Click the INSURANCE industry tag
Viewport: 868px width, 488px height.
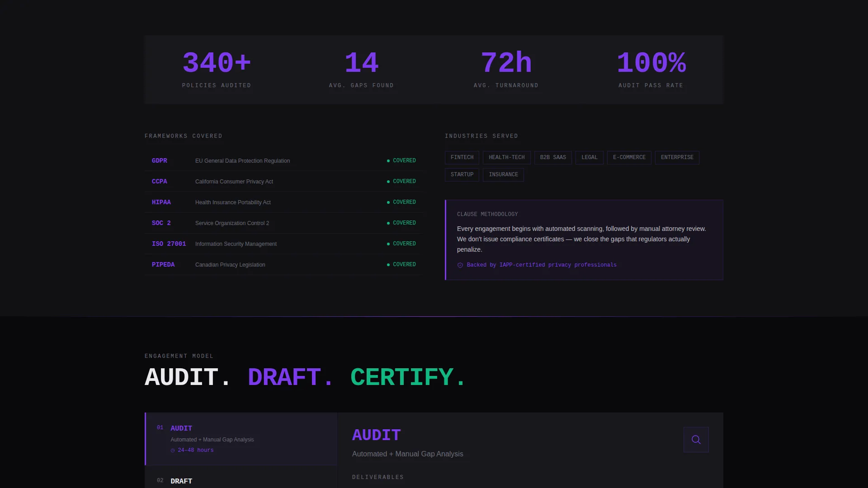(x=503, y=175)
